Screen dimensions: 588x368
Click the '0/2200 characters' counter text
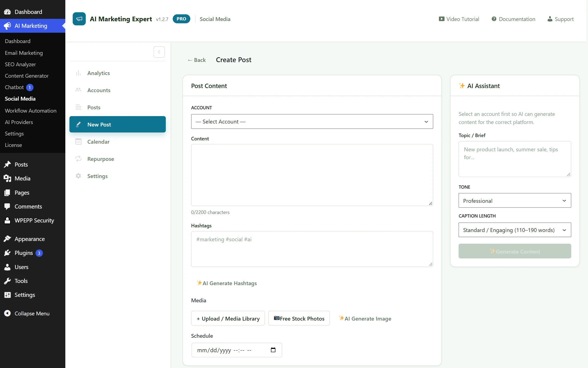pos(210,212)
